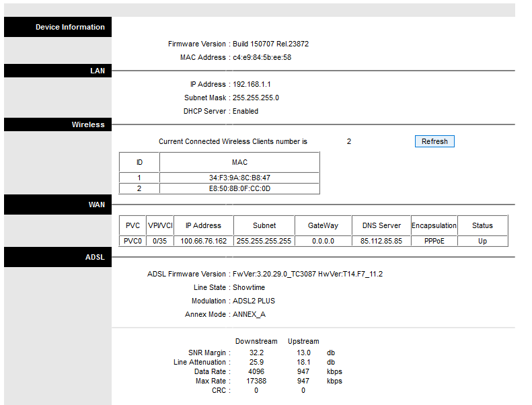Click the ID column header in clients table

click(x=139, y=162)
